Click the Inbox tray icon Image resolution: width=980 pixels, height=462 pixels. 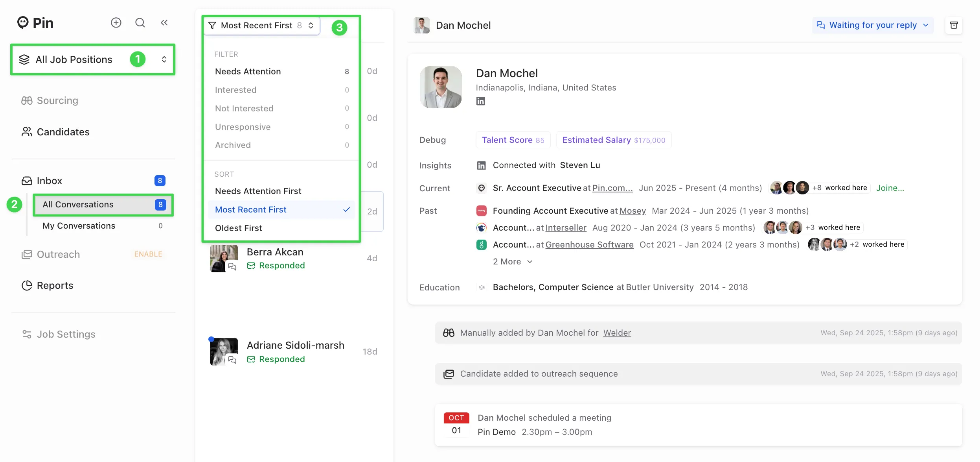pos(27,181)
